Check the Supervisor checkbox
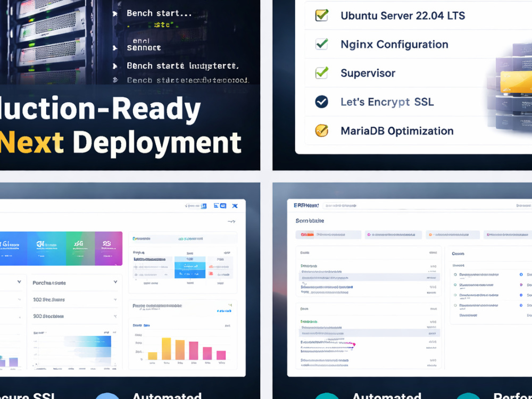This screenshot has width=532, height=399. pyautogui.click(x=321, y=72)
